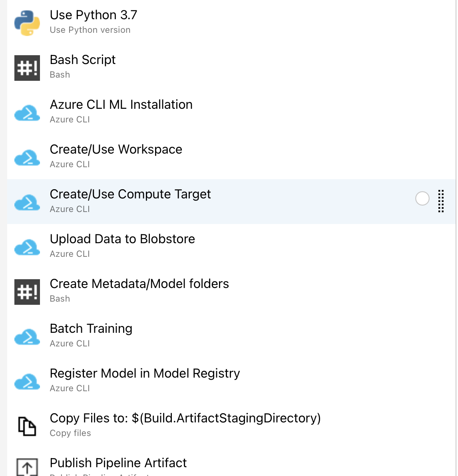Click the Create/Use Workspace Azure CLI icon
458x476 pixels.
[27, 157]
